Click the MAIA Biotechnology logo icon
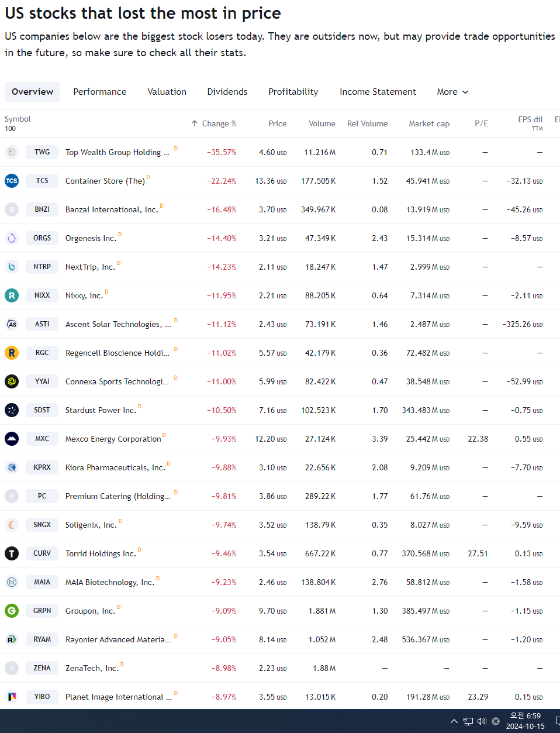This screenshot has height=733, width=560. [x=12, y=582]
